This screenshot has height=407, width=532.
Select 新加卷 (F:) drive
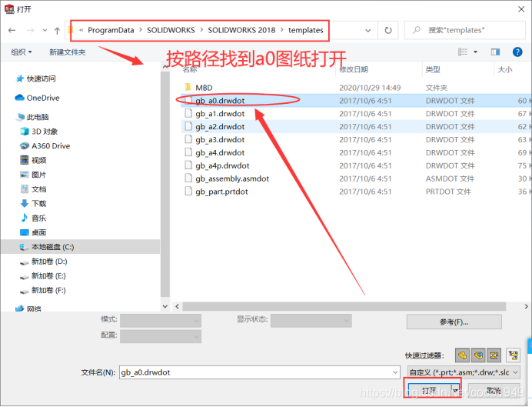click(x=48, y=290)
